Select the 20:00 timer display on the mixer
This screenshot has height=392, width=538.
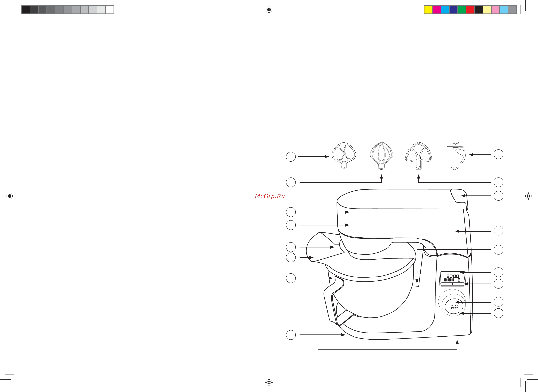pyautogui.click(x=453, y=276)
